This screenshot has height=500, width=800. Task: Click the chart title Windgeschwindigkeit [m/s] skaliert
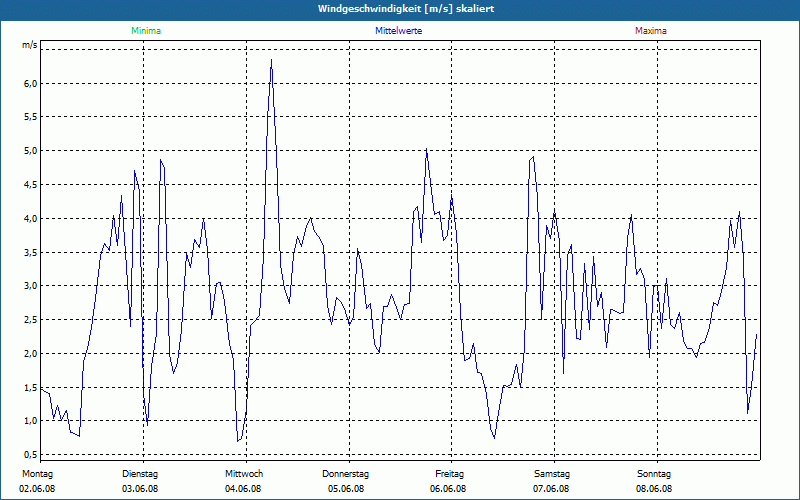click(406, 9)
